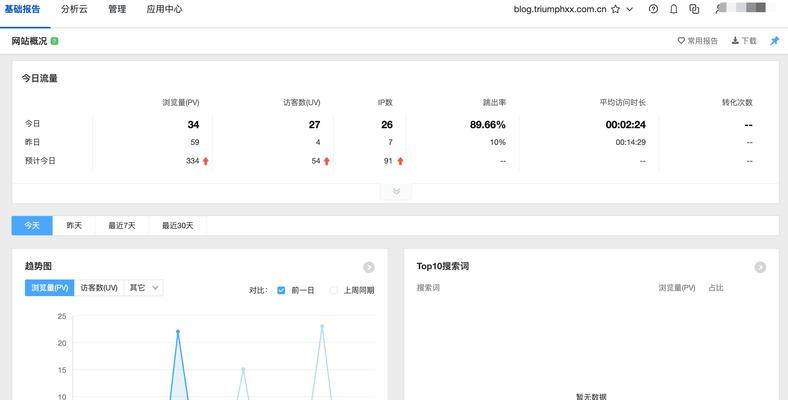Screen dimensions: 788x400
Task: Click the red up arrow beside 91
Action: 400,161
